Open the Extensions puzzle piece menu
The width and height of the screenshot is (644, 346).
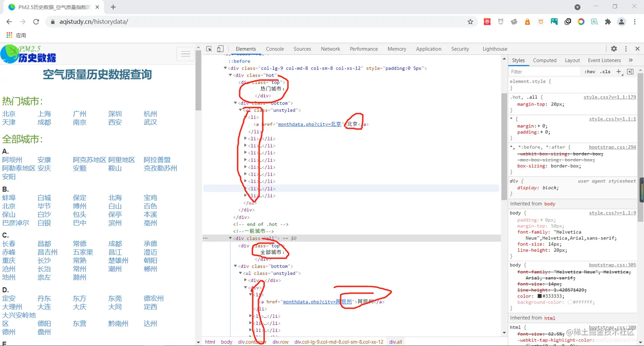click(608, 22)
